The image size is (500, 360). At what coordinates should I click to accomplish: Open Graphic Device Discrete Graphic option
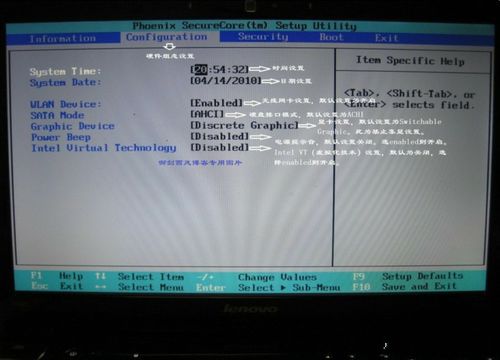244,125
